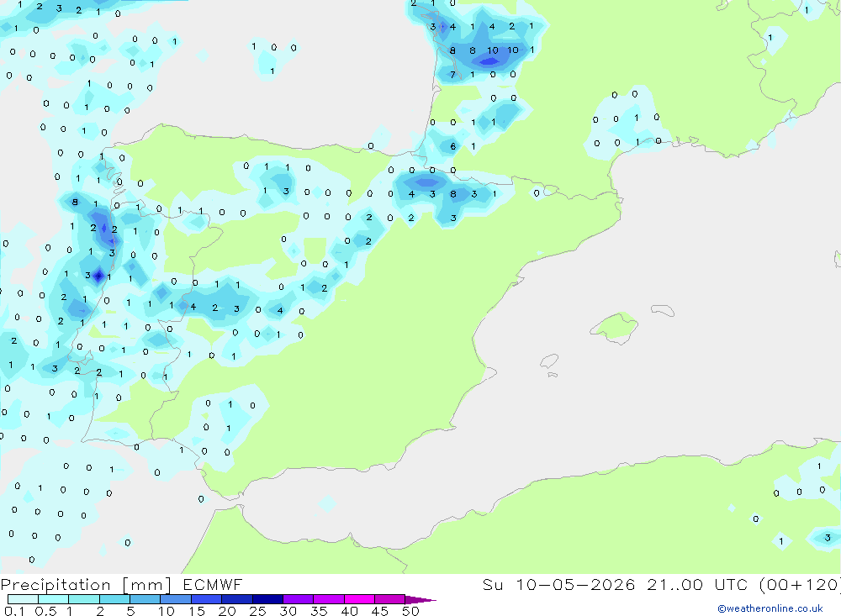Click the '50' legend scale label
This screenshot has height=616, width=841.
[410, 611]
